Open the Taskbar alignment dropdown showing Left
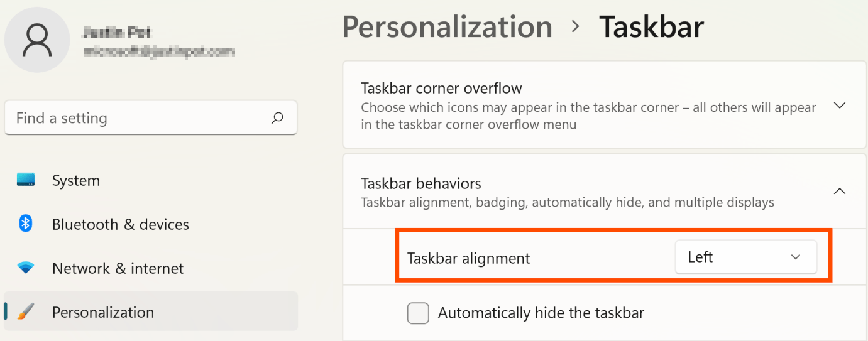 click(x=745, y=257)
